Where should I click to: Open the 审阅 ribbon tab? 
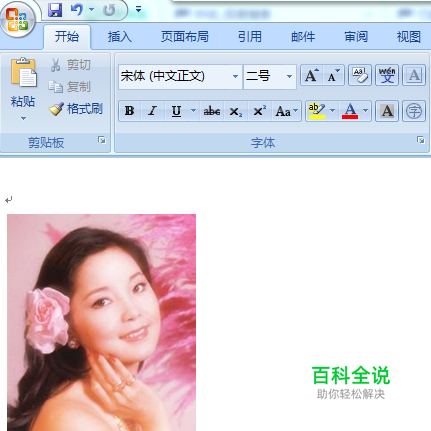(356, 36)
